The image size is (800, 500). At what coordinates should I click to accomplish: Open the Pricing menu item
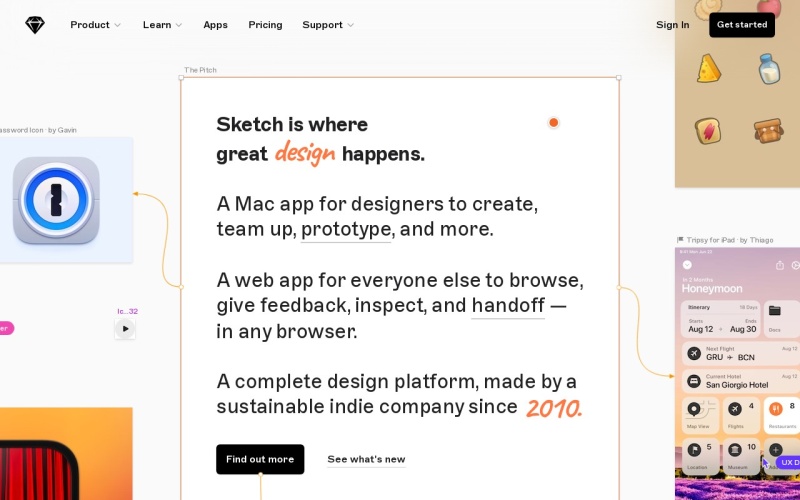click(265, 25)
